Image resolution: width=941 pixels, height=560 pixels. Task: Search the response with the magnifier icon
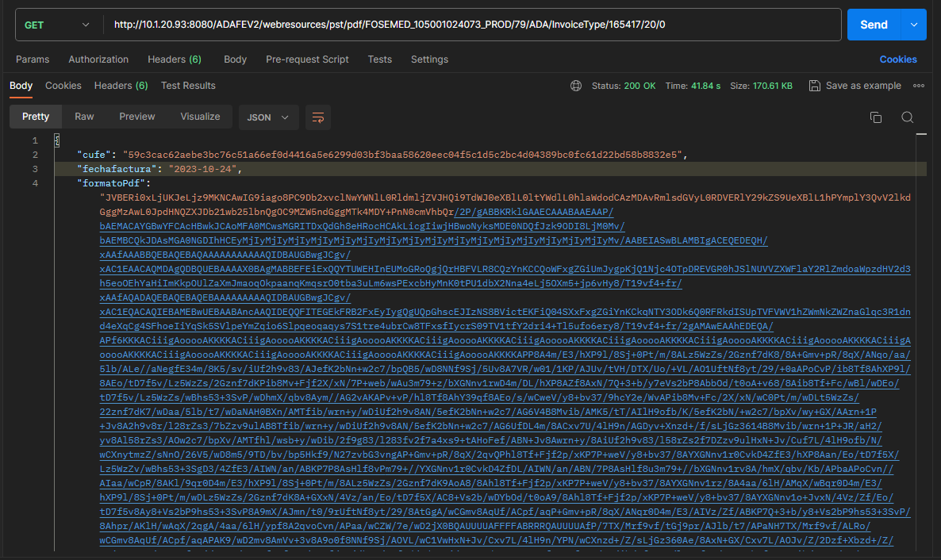(x=908, y=117)
